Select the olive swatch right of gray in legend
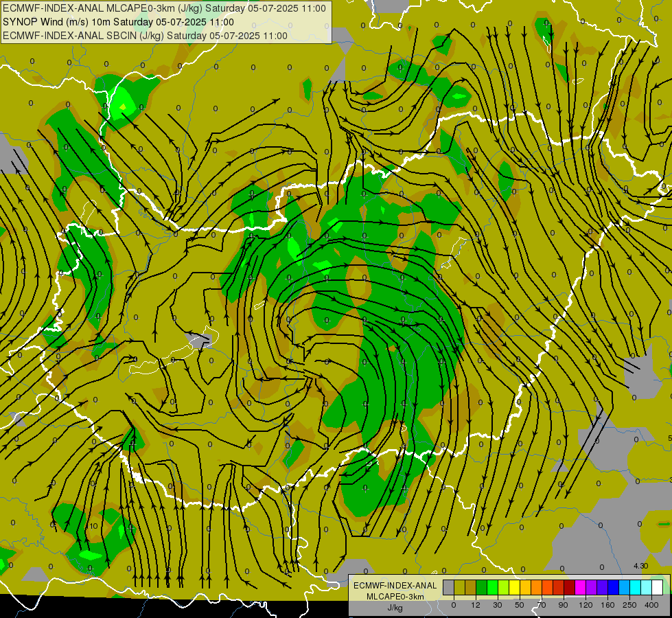This screenshot has height=618, width=672. pos(460,587)
